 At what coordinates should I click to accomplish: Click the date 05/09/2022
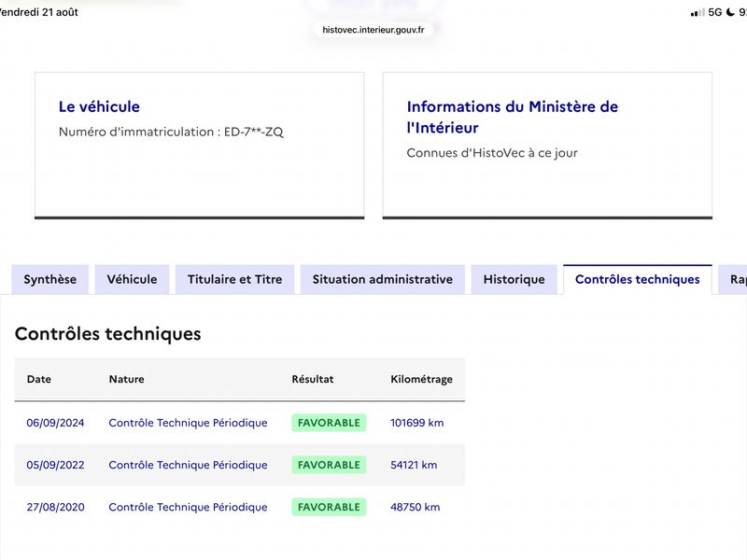click(55, 465)
